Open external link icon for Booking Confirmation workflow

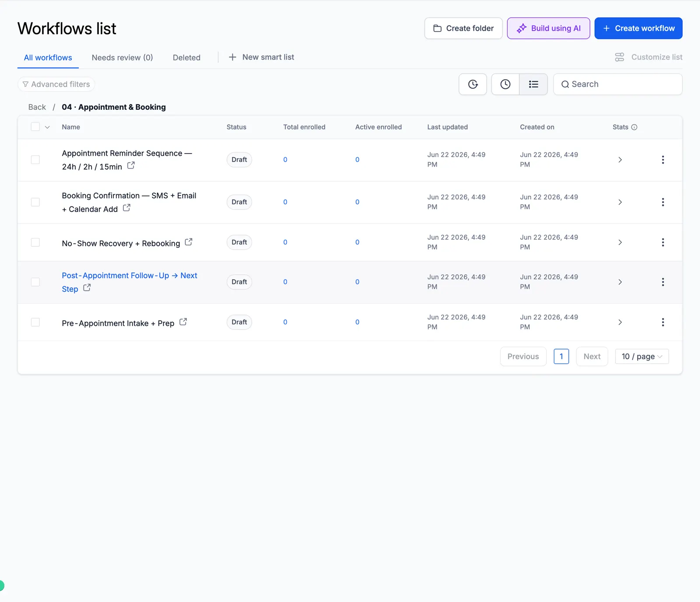point(126,208)
